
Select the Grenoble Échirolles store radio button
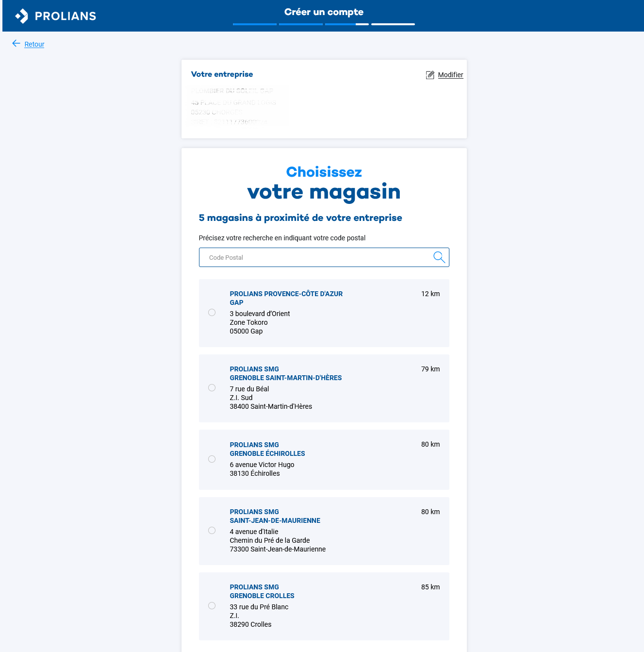tap(212, 459)
